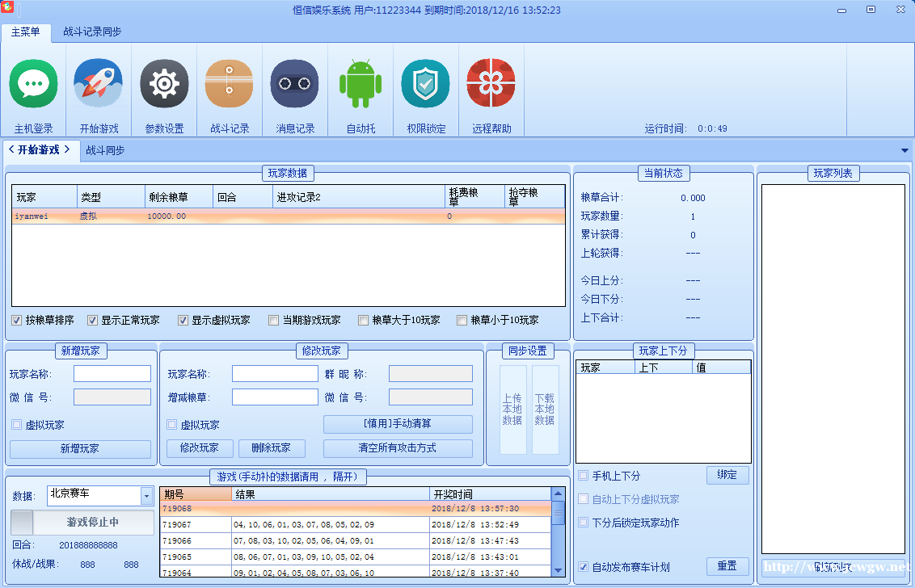Screen dimensions: 915x588
Task: Open 参数设置 gear icon
Action: click(164, 84)
